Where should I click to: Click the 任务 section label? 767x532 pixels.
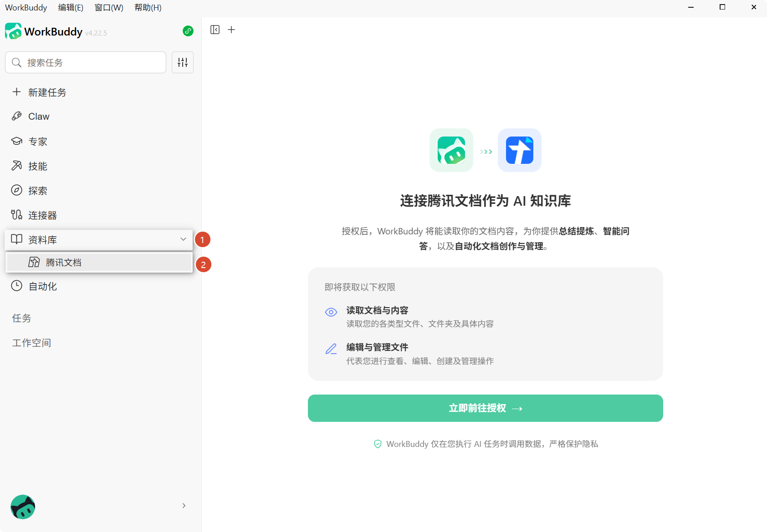21,318
